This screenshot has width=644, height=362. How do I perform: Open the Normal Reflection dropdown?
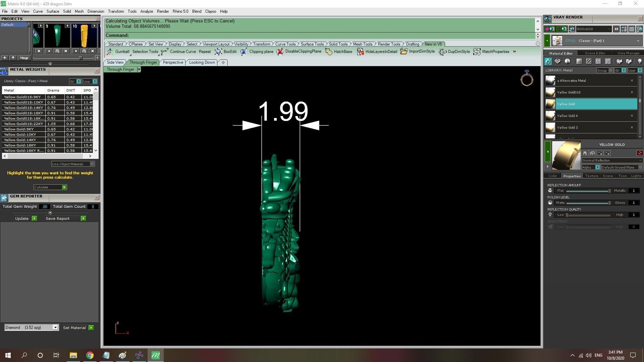coord(611,160)
